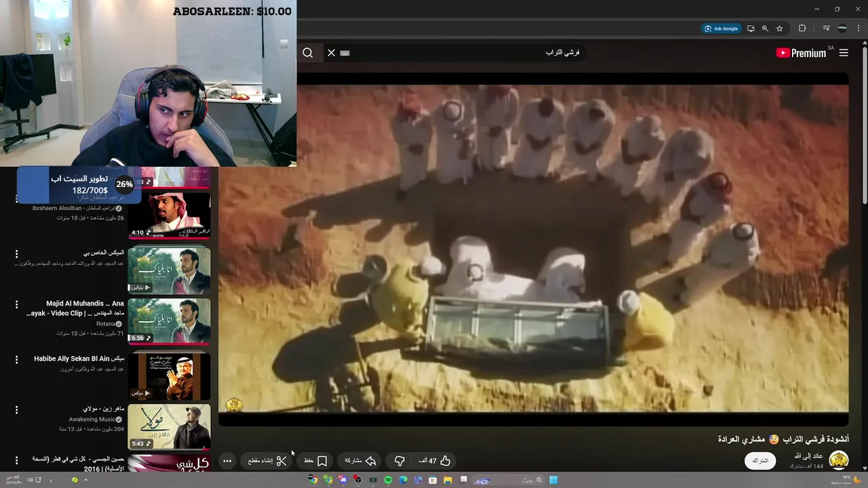Create a clip with إنشاء مقطع
Viewport: 868px width, 488px height.
(x=267, y=461)
